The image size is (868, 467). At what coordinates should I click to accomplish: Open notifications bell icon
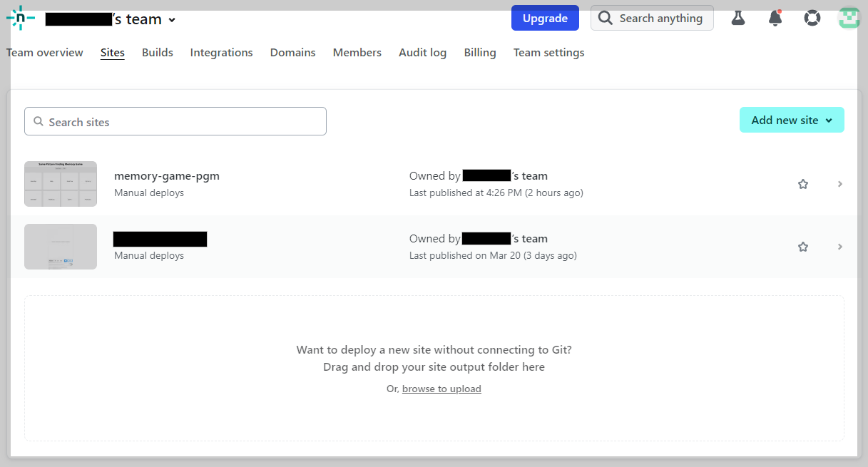(x=775, y=18)
